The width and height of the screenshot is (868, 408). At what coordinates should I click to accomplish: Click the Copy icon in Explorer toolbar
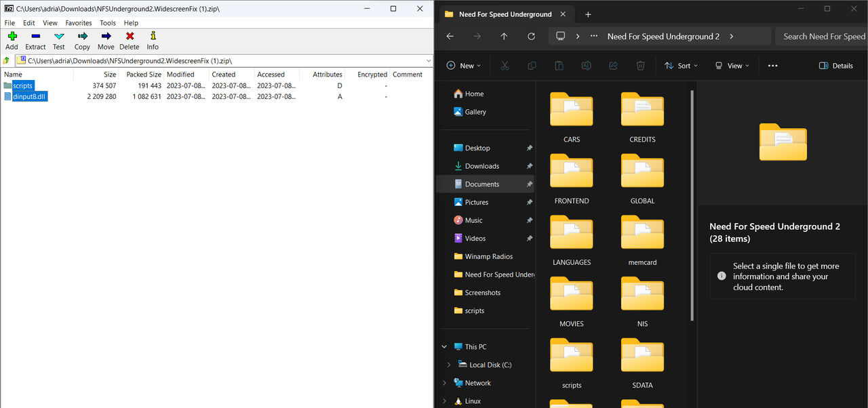532,66
